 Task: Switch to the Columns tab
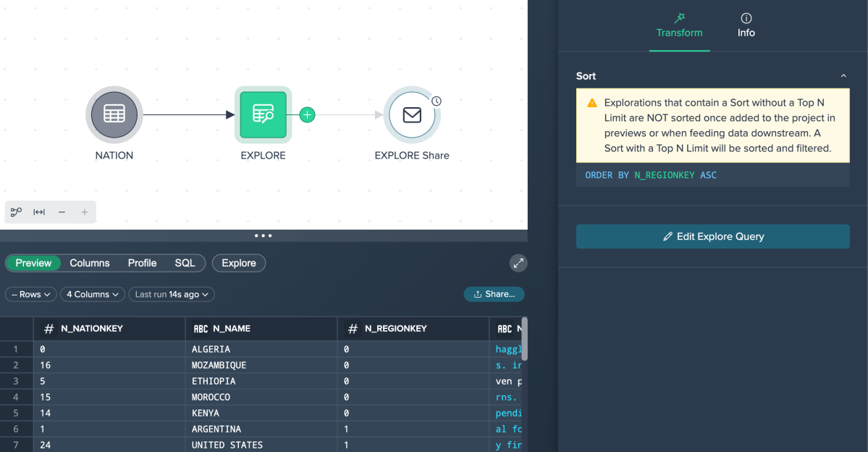pos(90,263)
